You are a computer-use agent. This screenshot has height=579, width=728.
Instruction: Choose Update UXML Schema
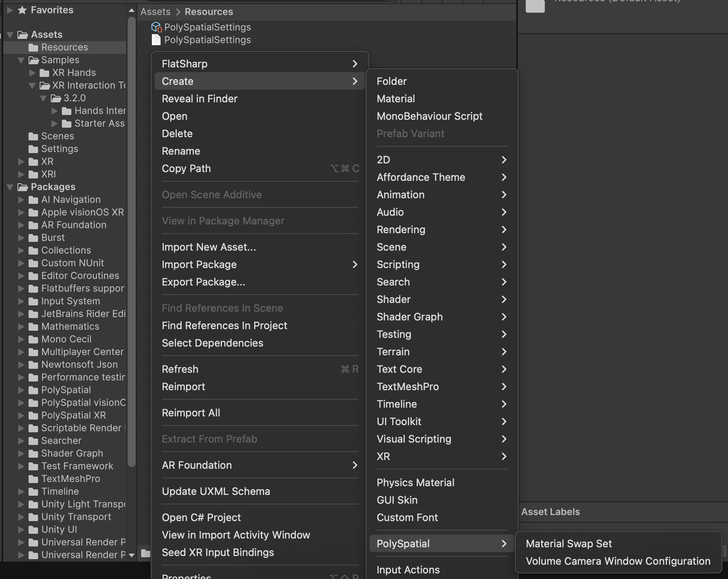click(x=260, y=491)
